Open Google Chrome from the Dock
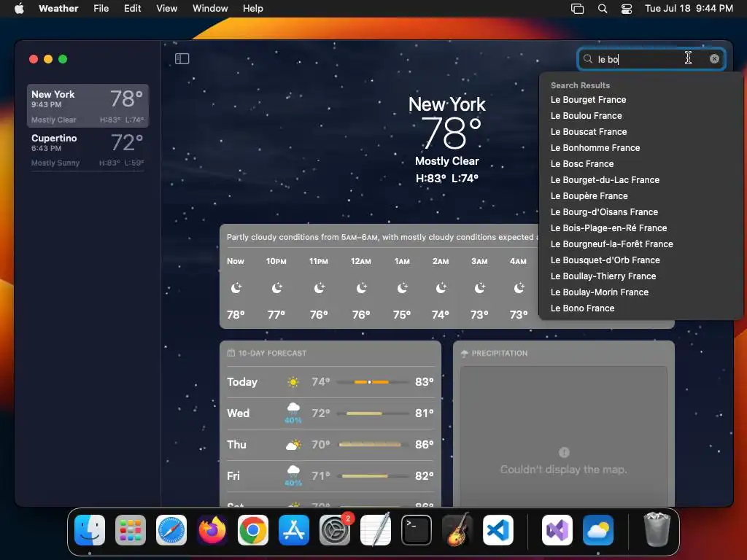Screen dimensions: 747x560 (253, 530)
